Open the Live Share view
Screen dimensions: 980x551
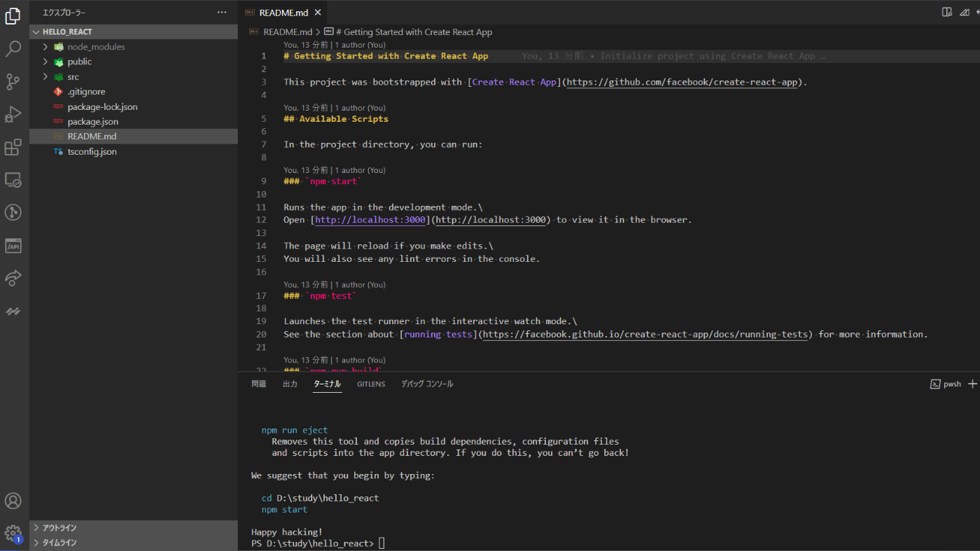pyautogui.click(x=13, y=278)
